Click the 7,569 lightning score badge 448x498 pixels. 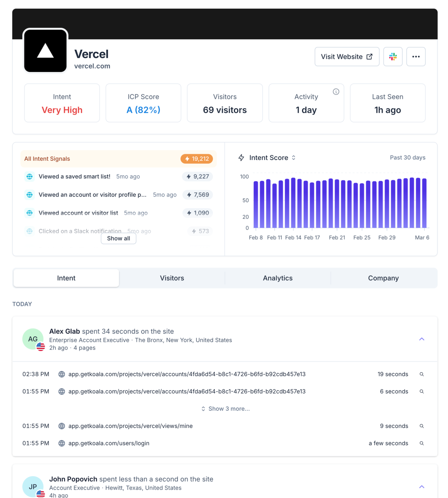pos(197,195)
